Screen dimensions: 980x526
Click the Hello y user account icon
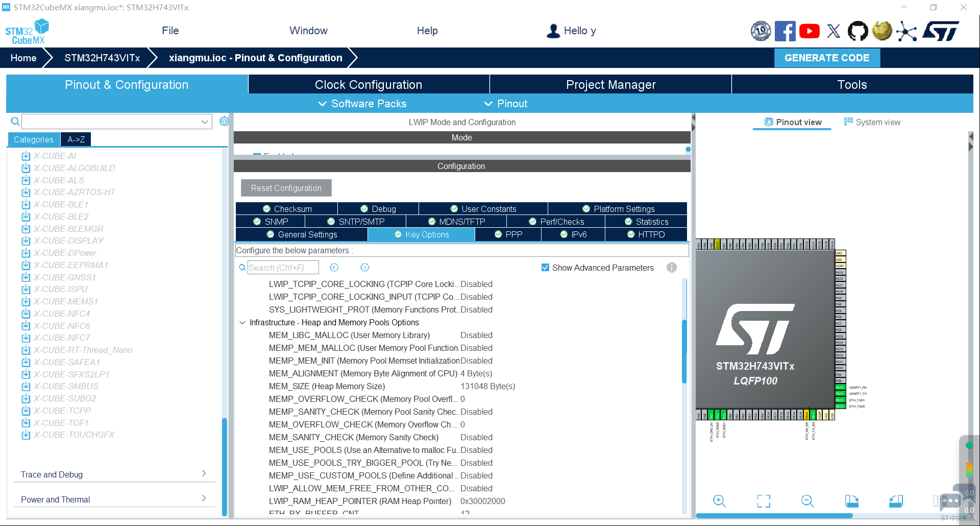(x=553, y=31)
